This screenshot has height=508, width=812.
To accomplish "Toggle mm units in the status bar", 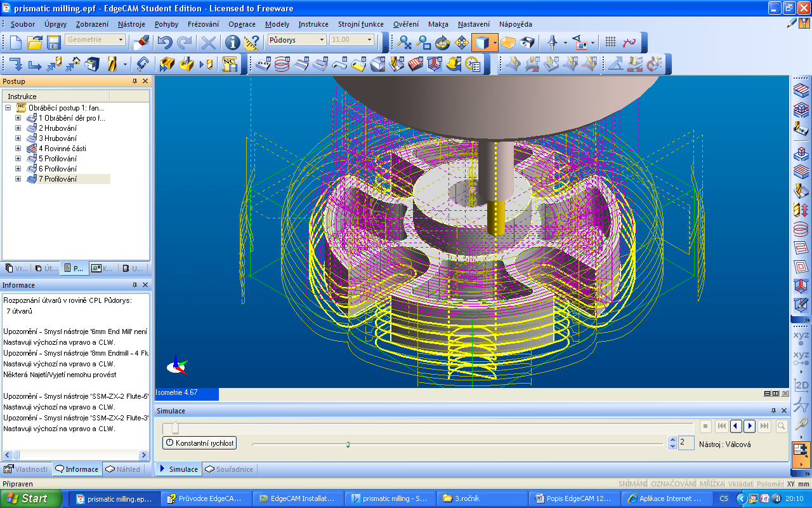I will (803, 484).
